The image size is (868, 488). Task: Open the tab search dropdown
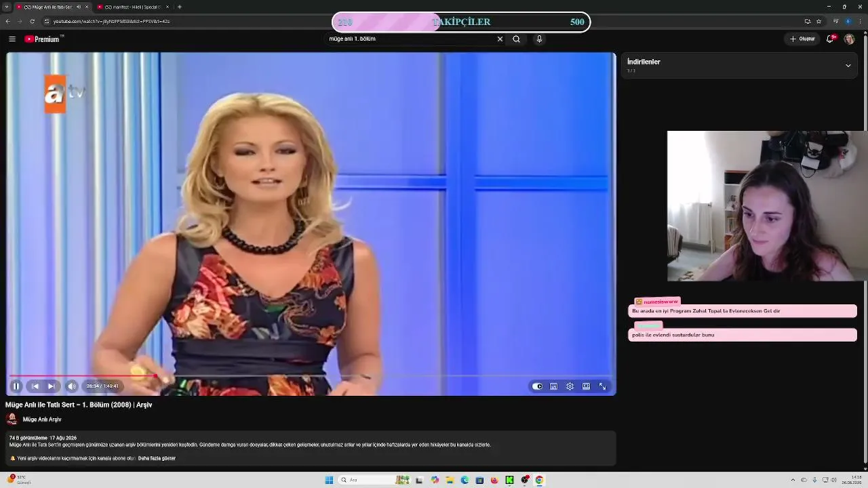pos(6,7)
